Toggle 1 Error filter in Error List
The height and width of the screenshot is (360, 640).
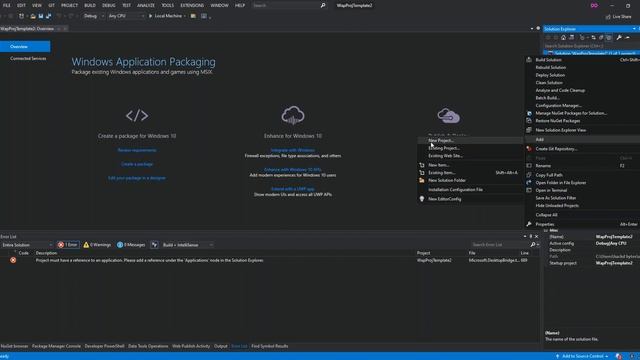point(68,245)
